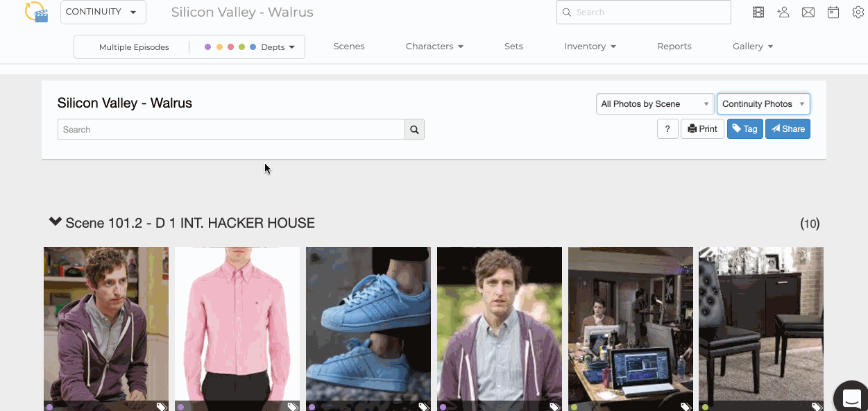
Task: Open the Continuity Photos dropdown
Action: 763,104
